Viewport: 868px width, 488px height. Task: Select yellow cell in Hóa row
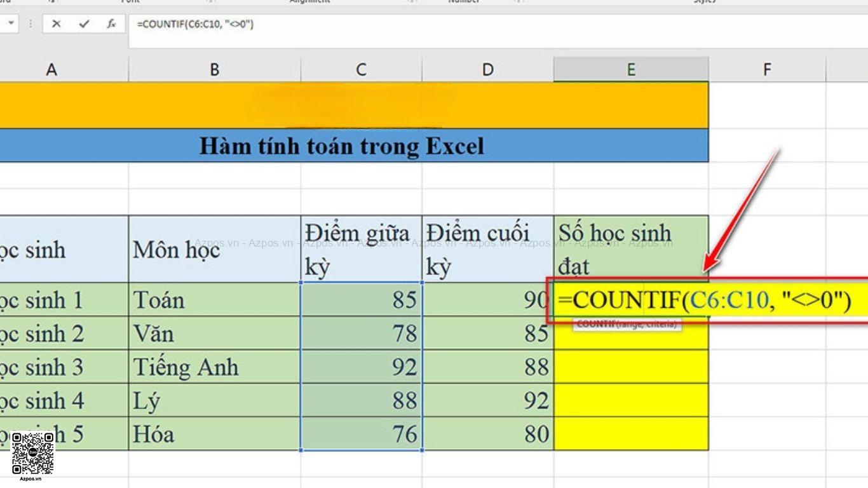pos(631,434)
